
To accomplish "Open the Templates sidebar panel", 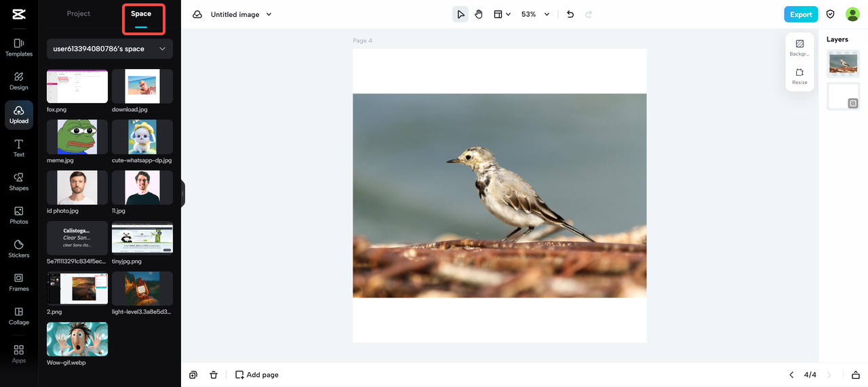I will click(19, 47).
